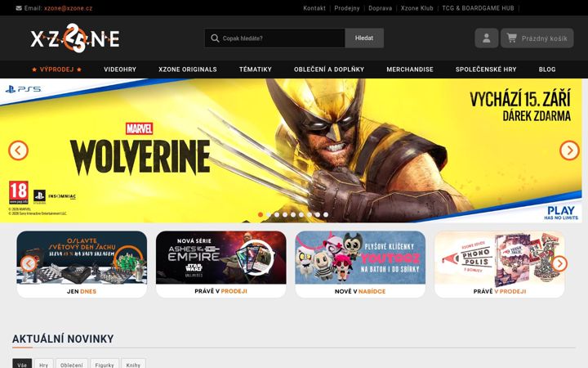Open the user account icon
This screenshot has height=368, width=588.
click(487, 38)
